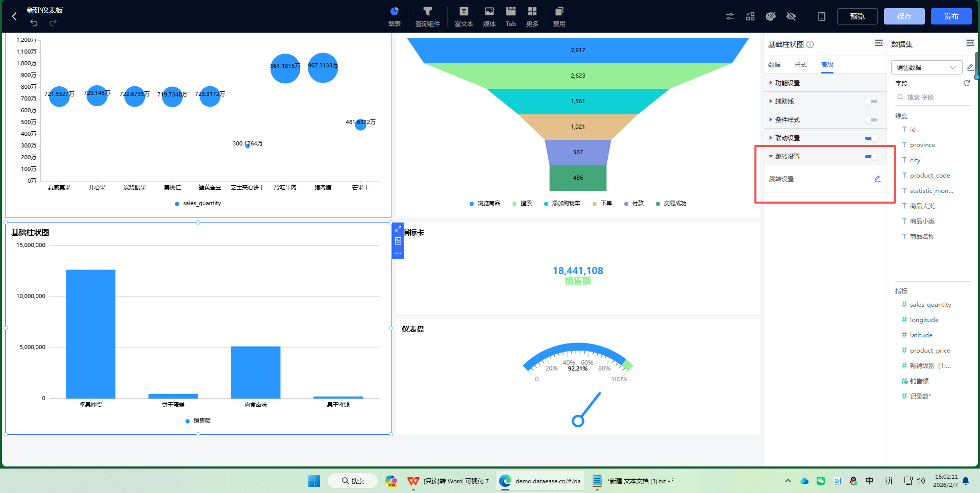Select the 商品大类 dimension field

[922, 206]
